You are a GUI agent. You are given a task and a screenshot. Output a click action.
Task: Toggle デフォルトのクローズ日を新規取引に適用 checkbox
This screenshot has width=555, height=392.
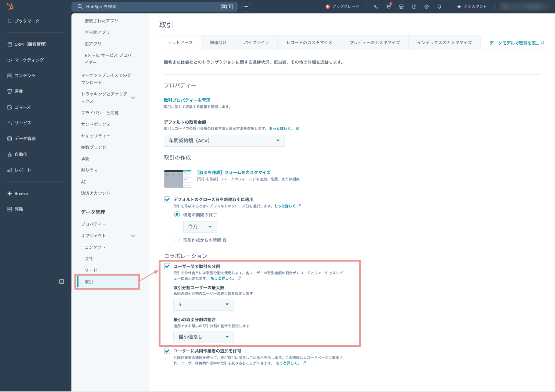pyautogui.click(x=167, y=199)
